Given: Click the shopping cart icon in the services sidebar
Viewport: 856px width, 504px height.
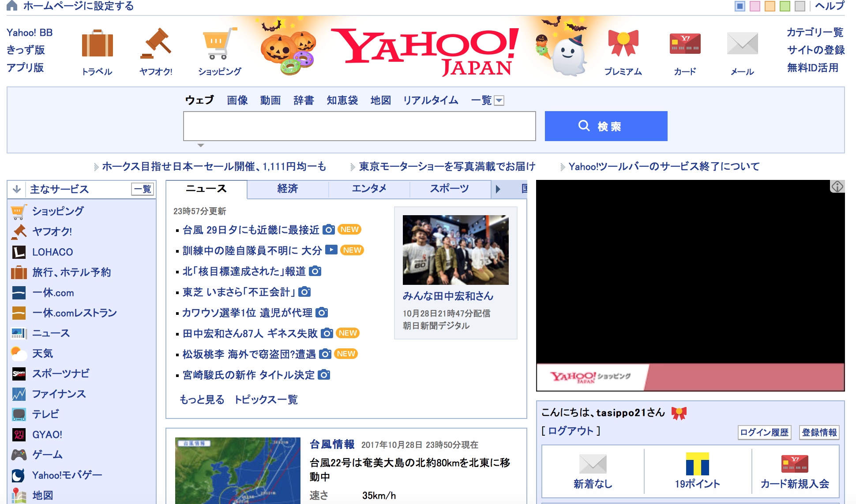Looking at the screenshot, I should click(19, 211).
